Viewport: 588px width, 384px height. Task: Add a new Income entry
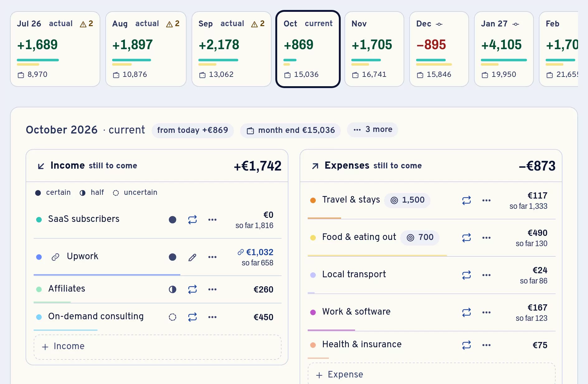click(158, 347)
